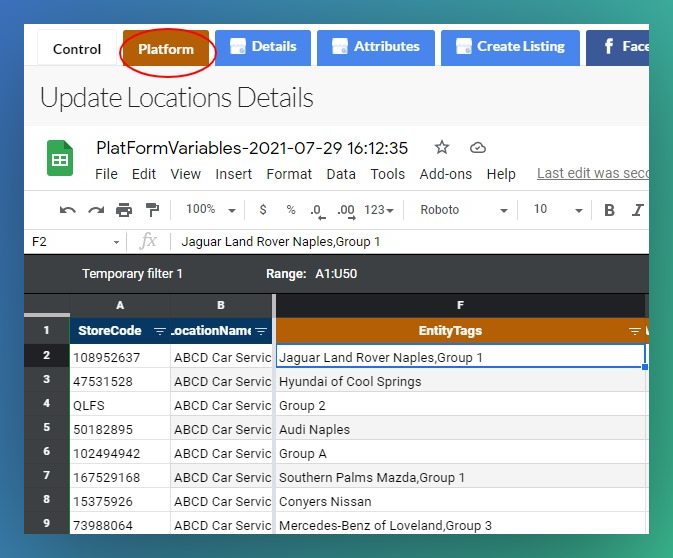Increase decimal places icon
The height and width of the screenshot is (558, 673).
point(346,211)
